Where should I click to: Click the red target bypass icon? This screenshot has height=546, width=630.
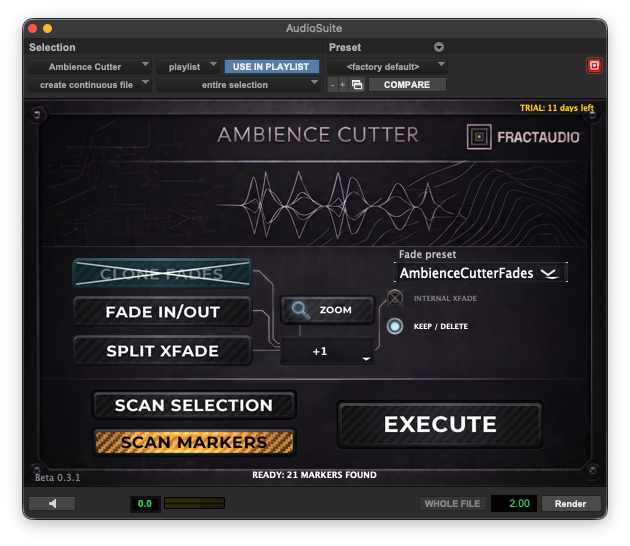pos(594,65)
